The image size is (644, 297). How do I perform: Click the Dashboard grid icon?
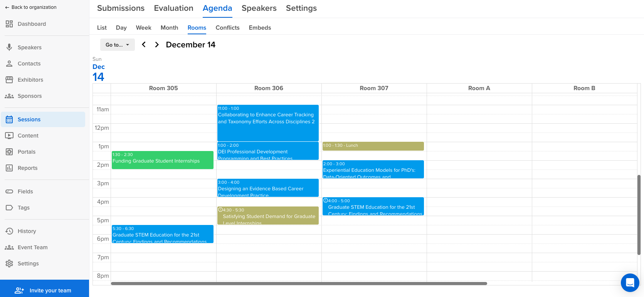click(9, 24)
